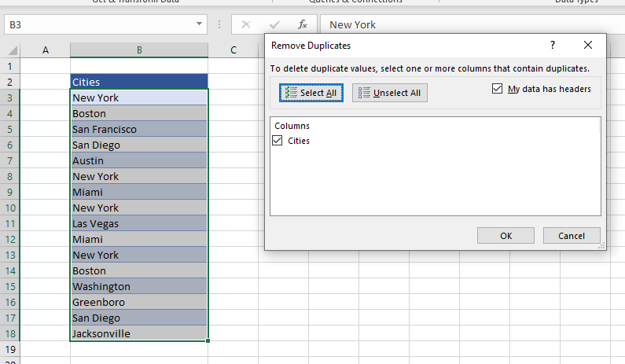Click the formula bar options dots
The image size is (625, 364).
pos(219,24)
